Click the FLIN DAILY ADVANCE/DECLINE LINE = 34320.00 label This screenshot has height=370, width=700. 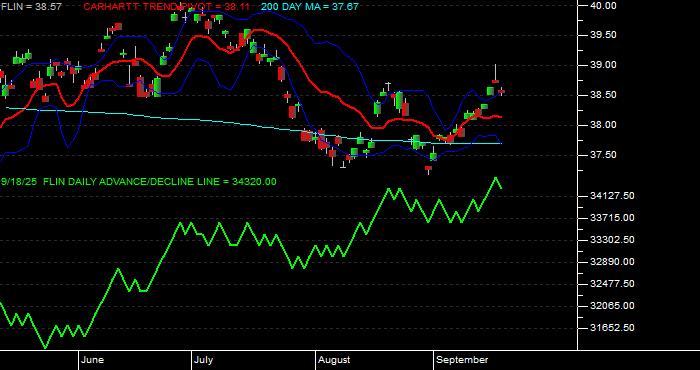160,182
